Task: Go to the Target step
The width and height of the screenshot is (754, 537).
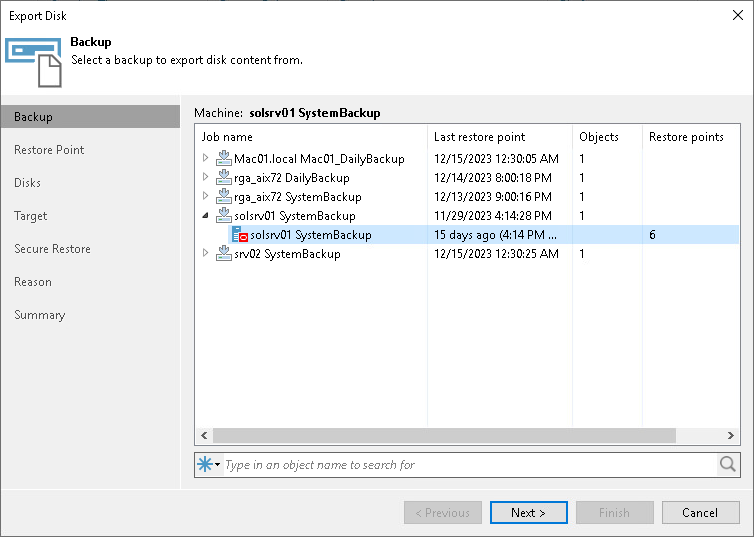Action: pos(31,216)
